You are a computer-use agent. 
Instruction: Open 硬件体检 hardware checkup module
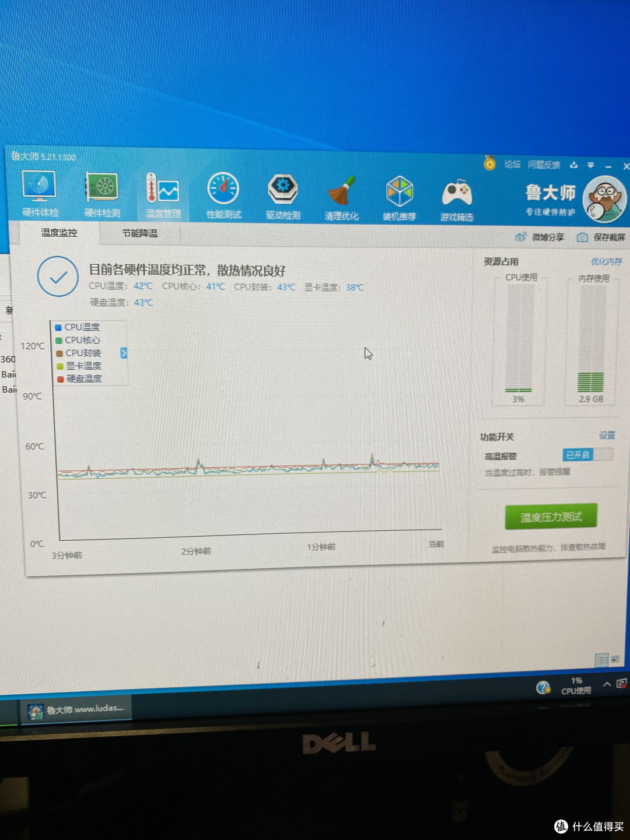tap(40, 192)
